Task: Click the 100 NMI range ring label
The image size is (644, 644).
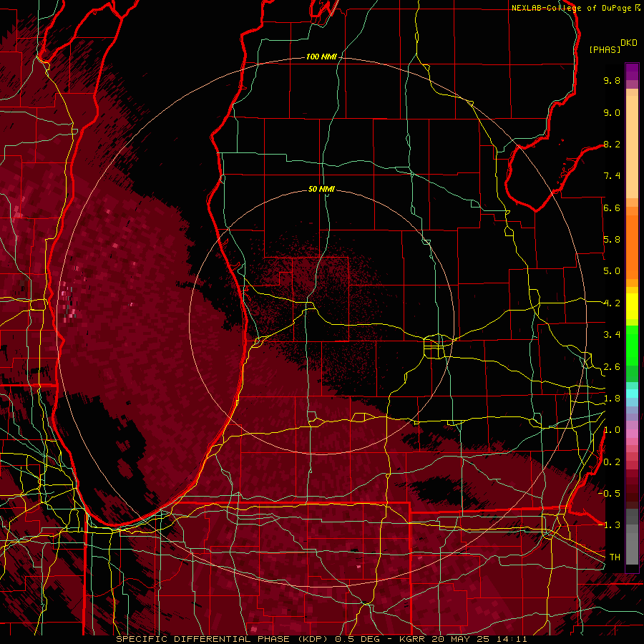Action: tap(321, 57)
